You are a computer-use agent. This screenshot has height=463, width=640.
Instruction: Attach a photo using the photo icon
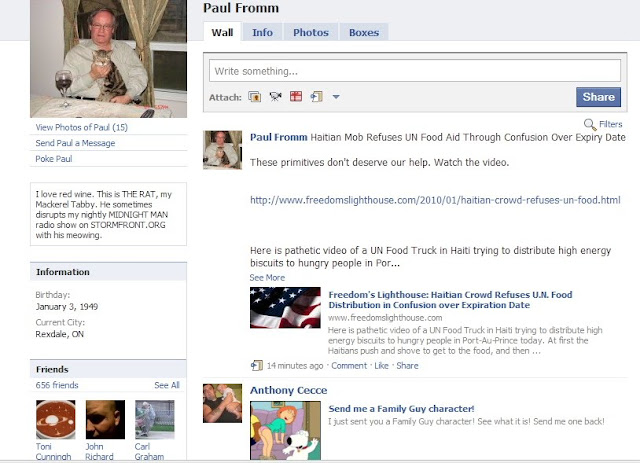pos(254,97)
